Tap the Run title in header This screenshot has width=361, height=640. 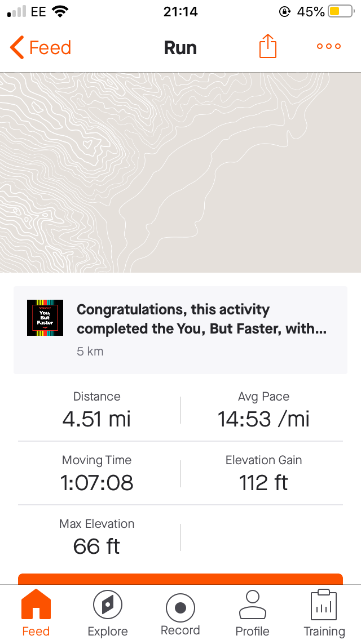click(x=180, y=48)
